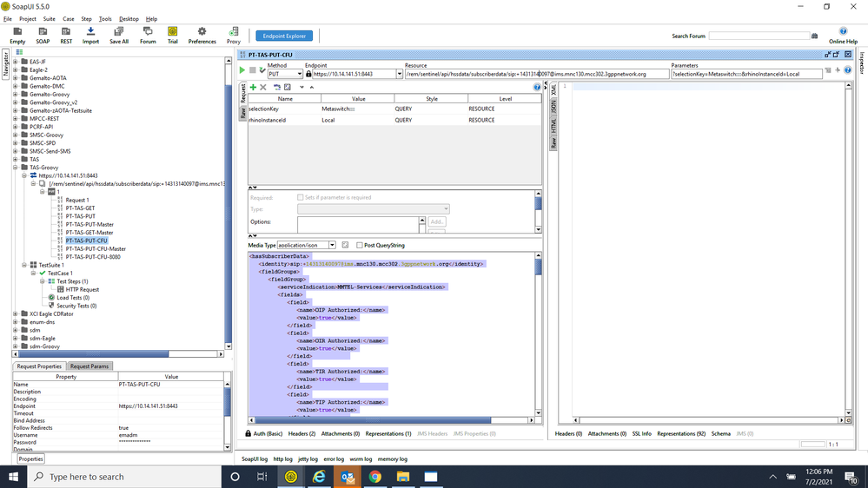Select PT-TAS-GET-Master request in tree
This screenshot has height=488, width=868.
[x=89, y=233]
